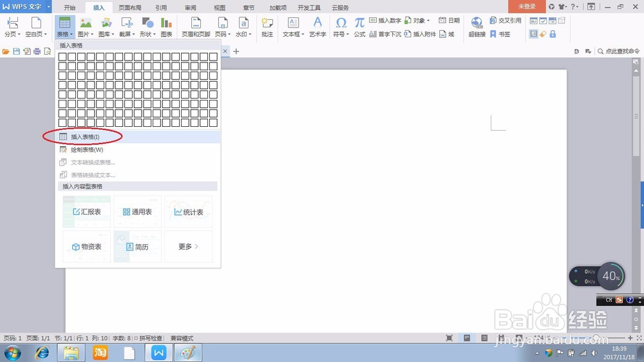The image size is (644, 362).
Task: Open the help question mark dropdown
Action: (574, 6)
